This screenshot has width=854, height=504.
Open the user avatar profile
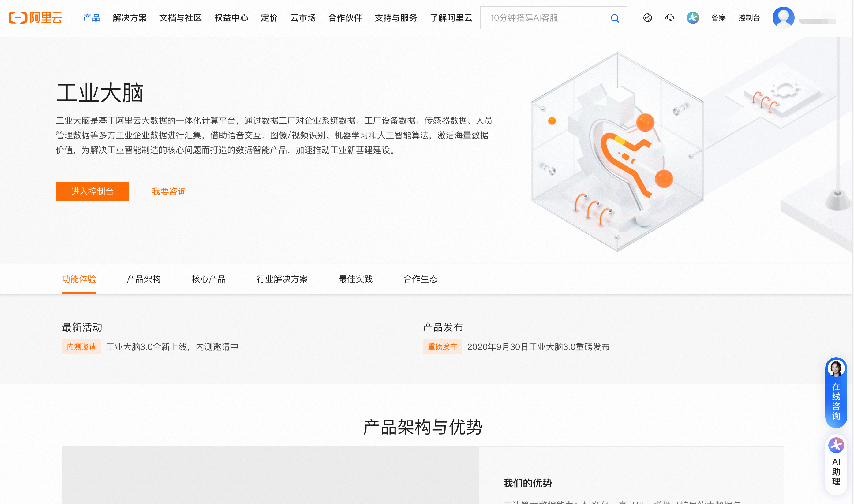783,18
